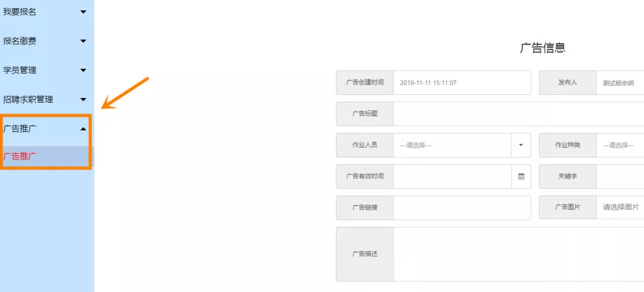Expand the 我要报名 menu arrow
The height and width of the screenshot is (292, 644).
83,12
